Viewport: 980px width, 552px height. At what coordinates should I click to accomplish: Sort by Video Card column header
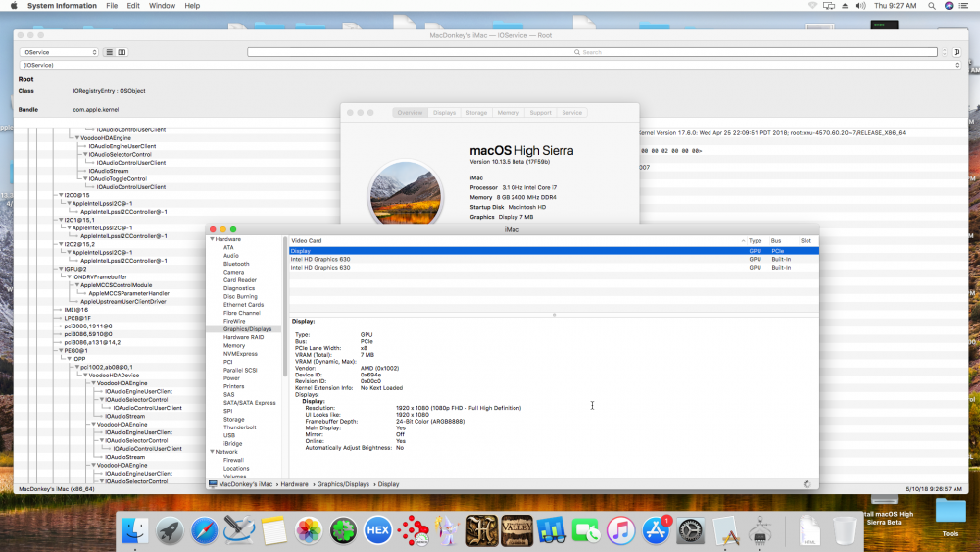[x=517, y=240]
